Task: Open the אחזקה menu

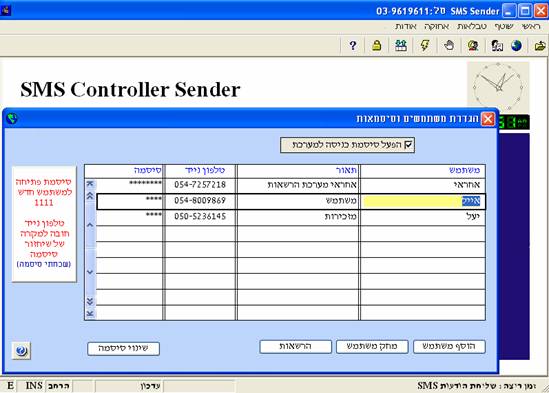Action: click(436, 27)
